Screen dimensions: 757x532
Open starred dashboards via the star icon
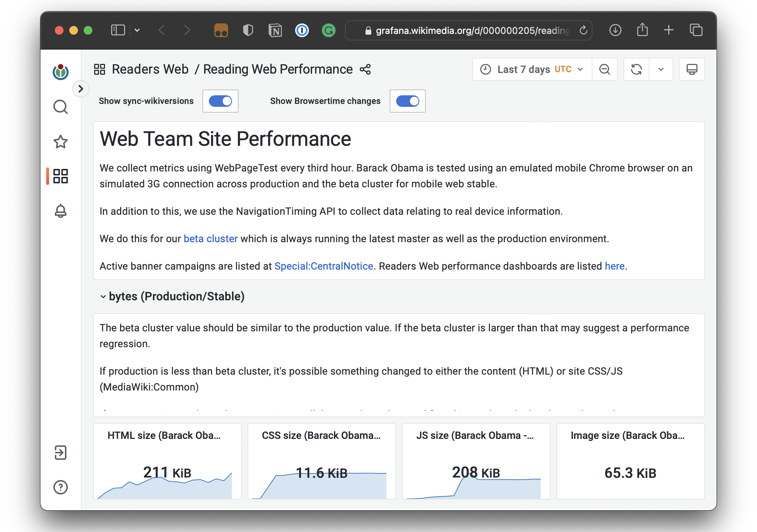[x=61, y=141]
